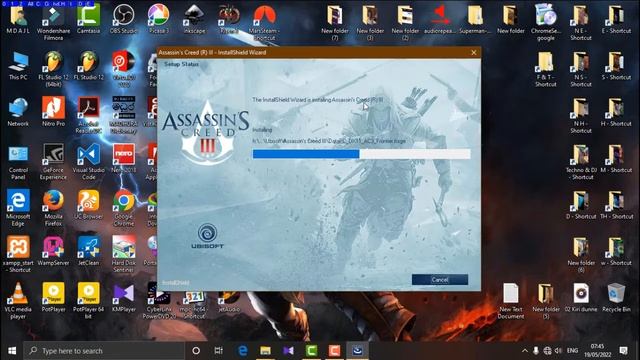
Task: Click the taskbar search box
Action: coord(104,351)
